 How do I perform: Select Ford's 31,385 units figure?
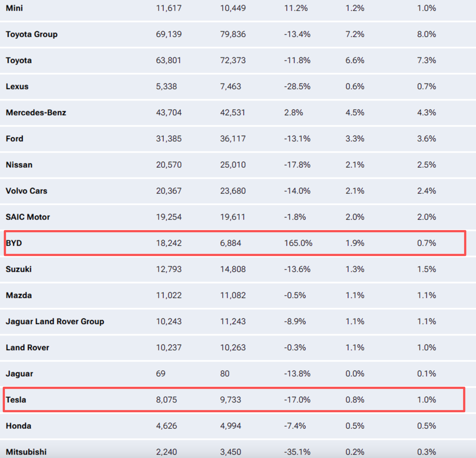[169, 139]
